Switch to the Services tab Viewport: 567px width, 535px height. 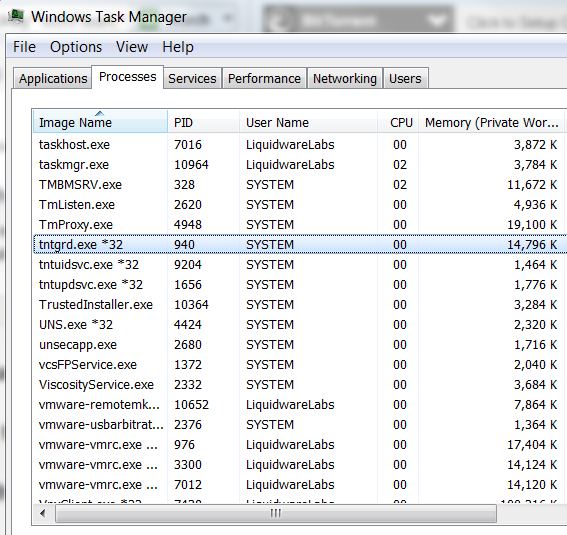point(192,78)
